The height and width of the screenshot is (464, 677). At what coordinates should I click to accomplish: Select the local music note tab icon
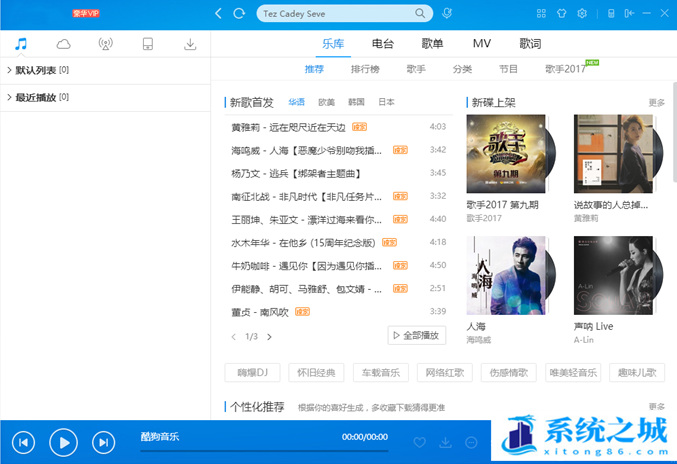click(x=21, y=44)
